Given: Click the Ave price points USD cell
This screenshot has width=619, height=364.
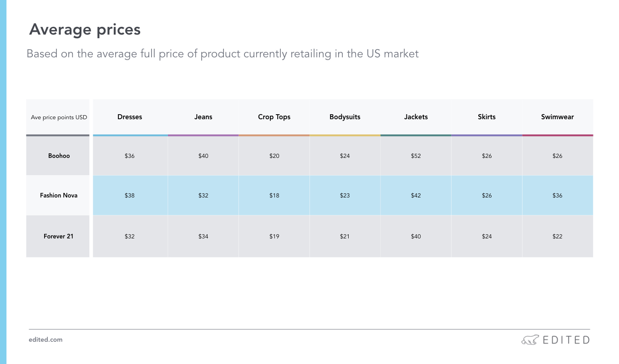Looking at the screenshot, I should pos(58,117).
